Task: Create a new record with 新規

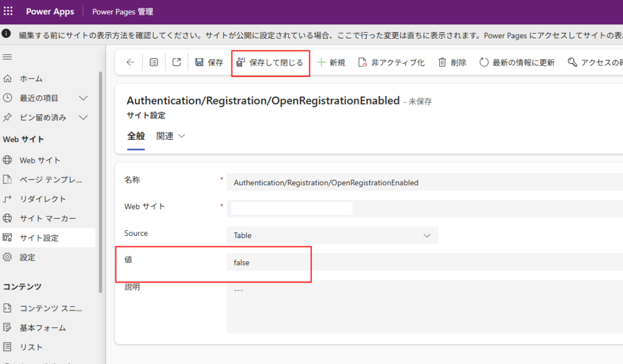Action: click(x=331, y=63)
